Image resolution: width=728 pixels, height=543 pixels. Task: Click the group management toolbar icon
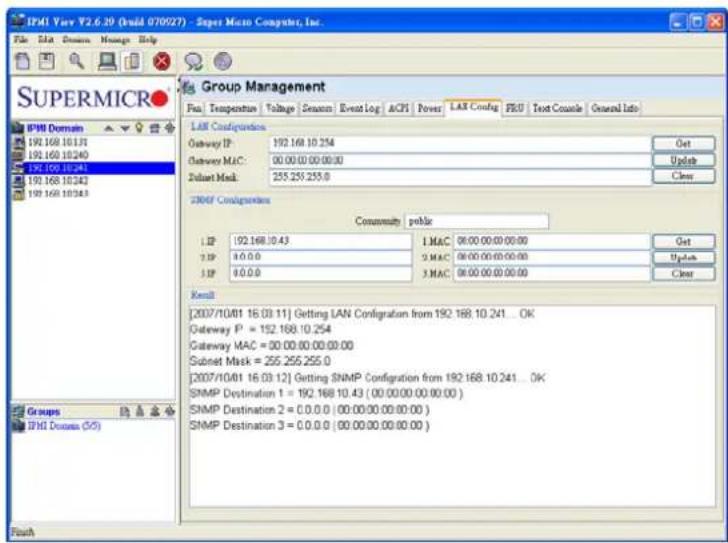(x=132, y=62)
